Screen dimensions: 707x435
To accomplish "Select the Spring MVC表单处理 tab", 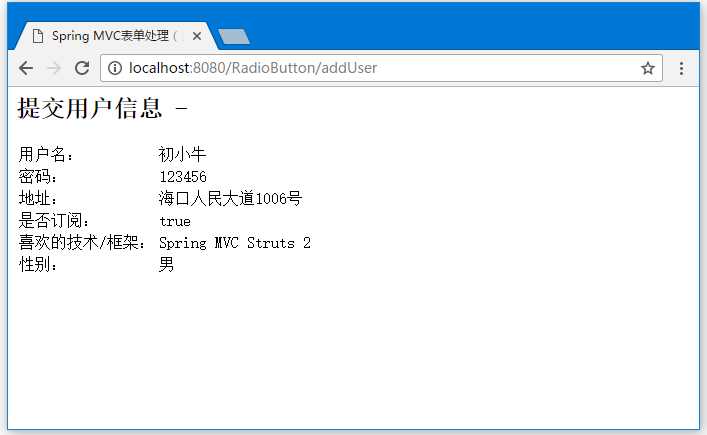I will click(x=112, y=36).
